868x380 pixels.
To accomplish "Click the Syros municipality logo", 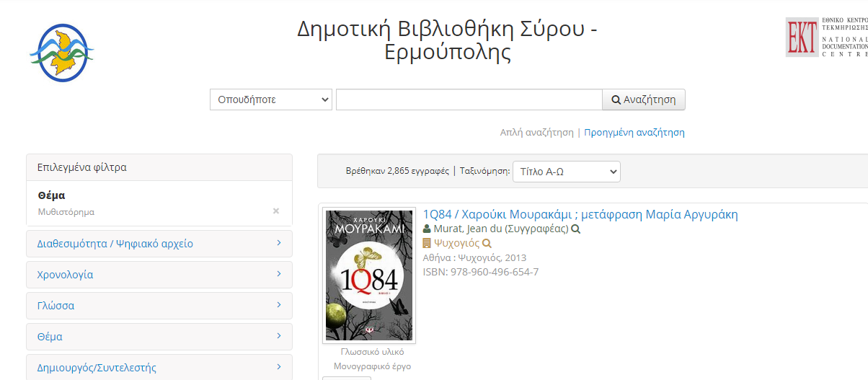I will (x=61, y=53).
